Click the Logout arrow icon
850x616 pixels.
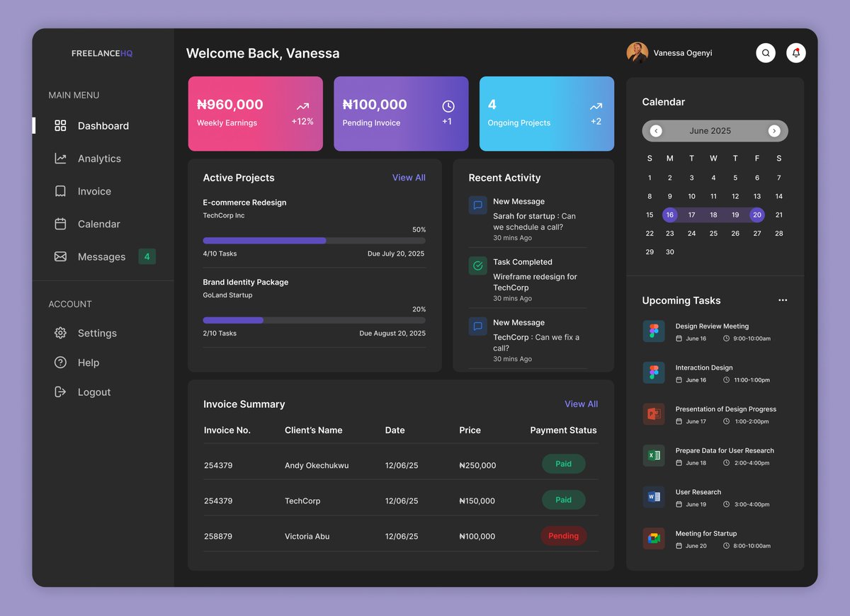click(x=60, y=392)
